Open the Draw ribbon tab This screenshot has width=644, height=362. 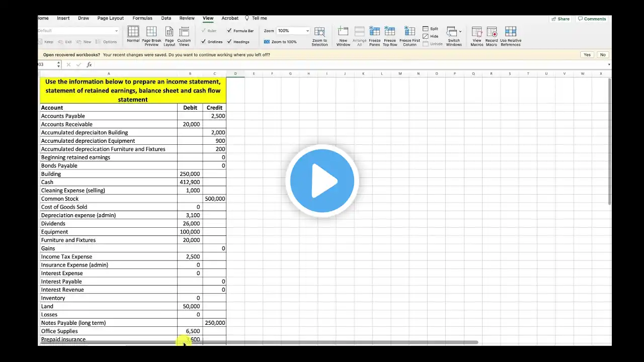click(84, 18)
